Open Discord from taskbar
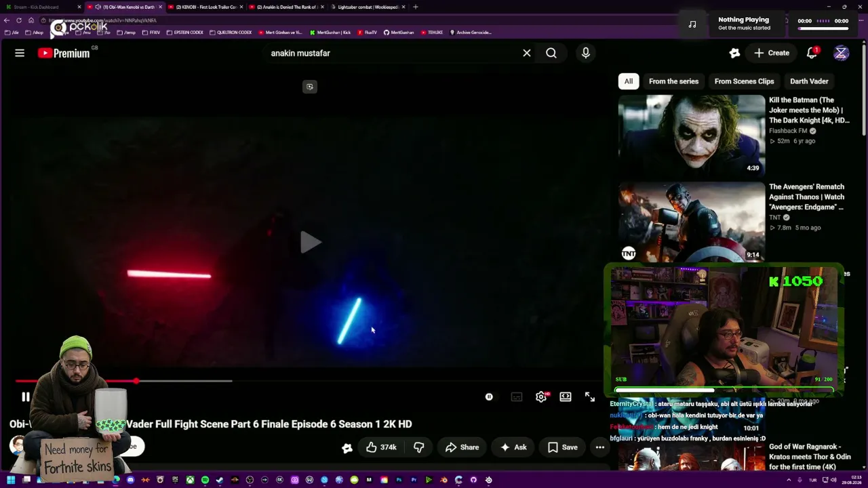This screenshot has width=868, height=488. coord(130,480)
